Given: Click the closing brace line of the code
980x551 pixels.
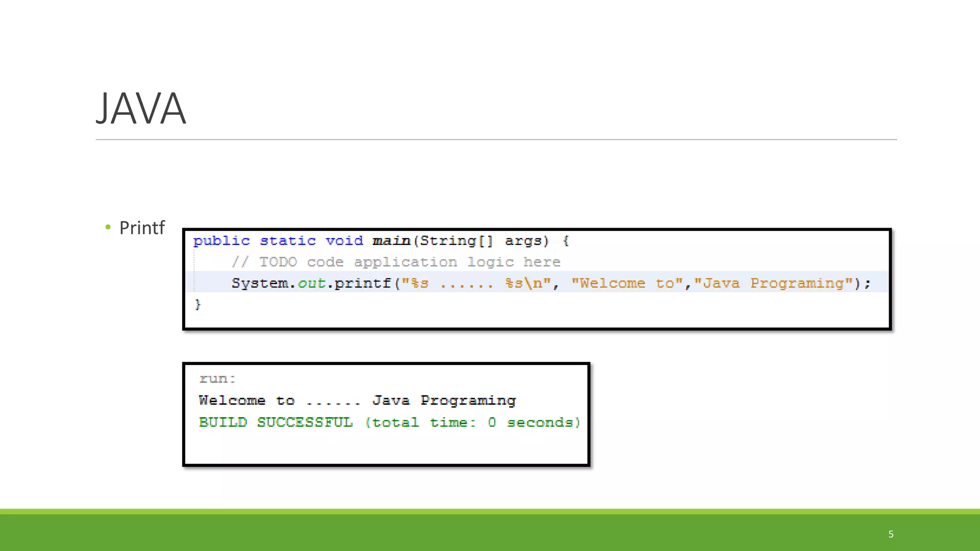Looking at the screenshot, I should click(198, 304).
